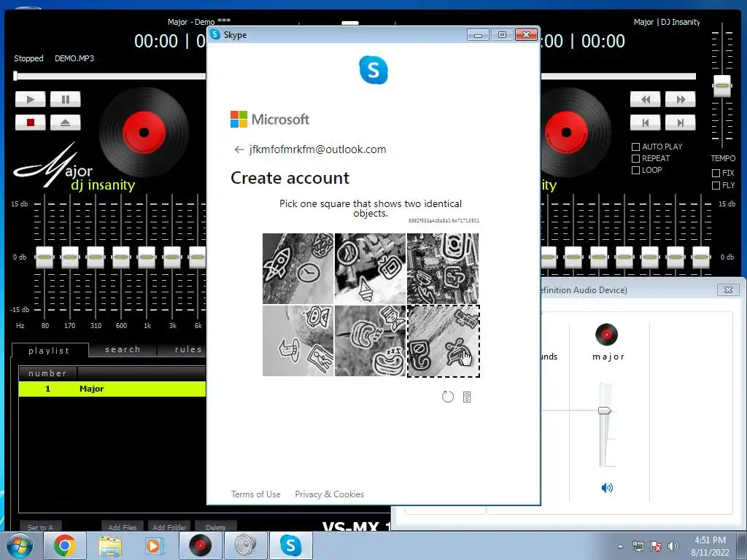Image resolution: width=747 pixels, height=560 pixels.
Task: Tick the FIX tempo checkbox
Action: tap(716, 173)
